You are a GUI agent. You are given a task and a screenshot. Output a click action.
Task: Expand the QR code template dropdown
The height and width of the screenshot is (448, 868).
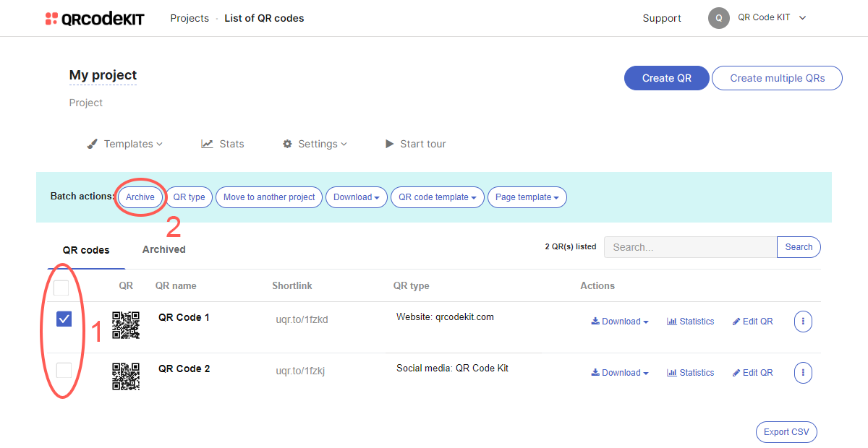click(x=437, y=197)
